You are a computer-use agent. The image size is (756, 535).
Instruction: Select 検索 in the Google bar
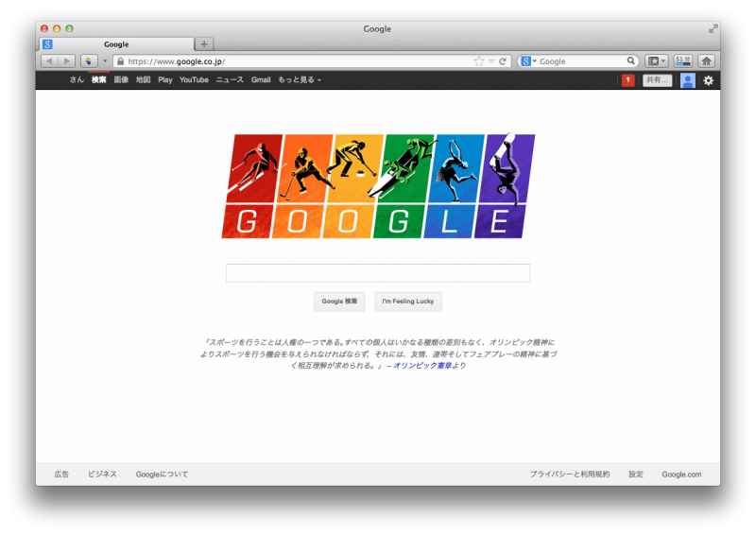tap(99, 79)
